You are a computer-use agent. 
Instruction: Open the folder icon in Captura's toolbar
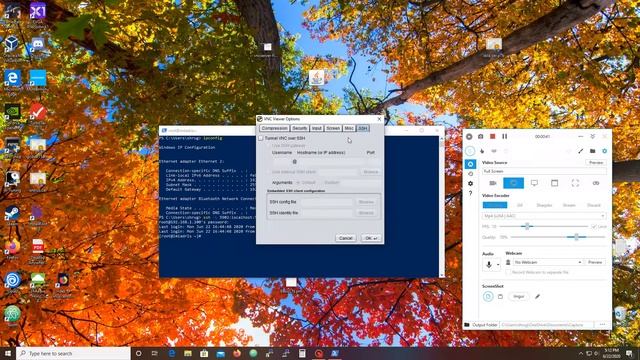coord(592,151)
